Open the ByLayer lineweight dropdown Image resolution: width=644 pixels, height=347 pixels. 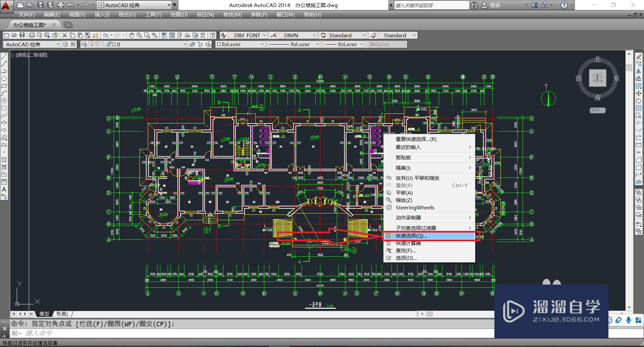362,44
